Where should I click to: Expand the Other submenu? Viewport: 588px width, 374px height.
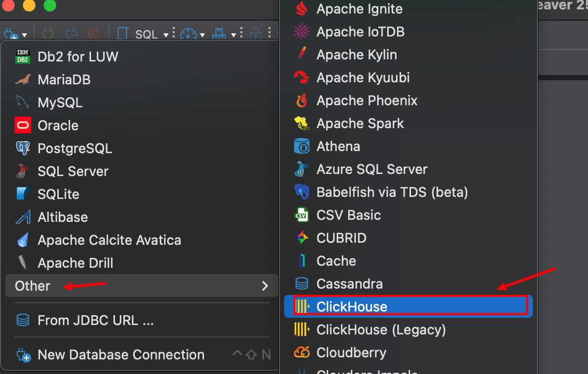(x=142, y=286)
